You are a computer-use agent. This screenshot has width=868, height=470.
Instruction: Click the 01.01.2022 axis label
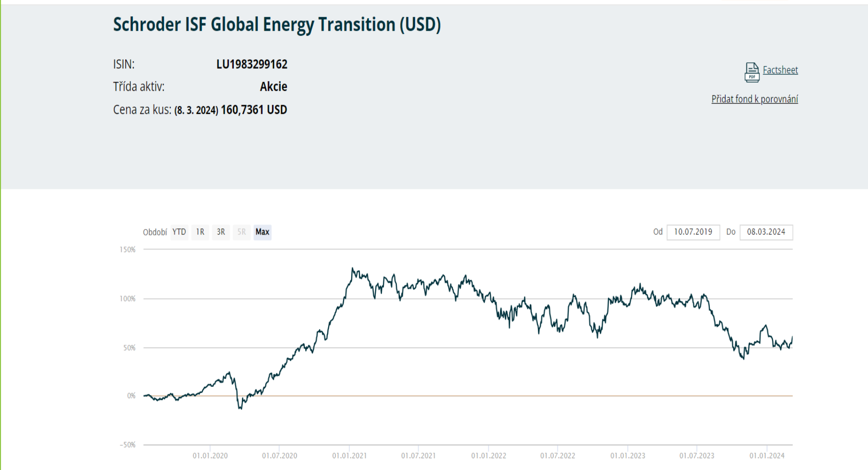(489, 456)
